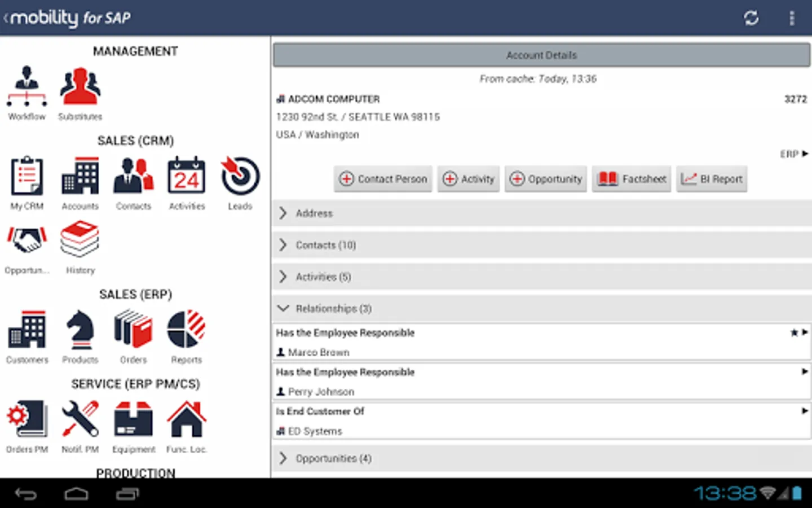Open the Equipment box icon
Screen dimensions: 812x508
134,419
